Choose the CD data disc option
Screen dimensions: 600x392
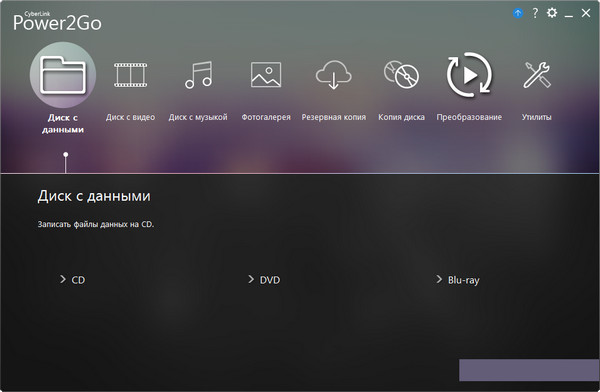coord(73,280)
